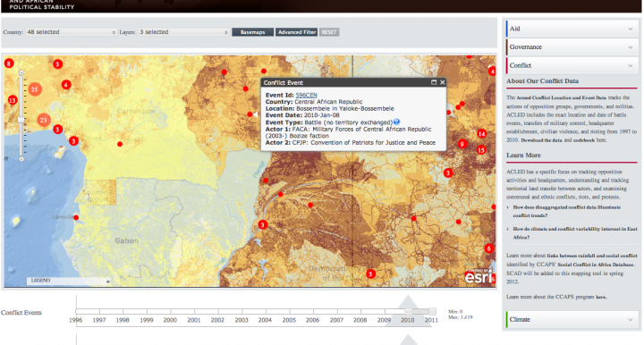Screen dimensions: 644x345
Task: Click the 'Gabon' country label on map
Action: (x=126, y=240)
